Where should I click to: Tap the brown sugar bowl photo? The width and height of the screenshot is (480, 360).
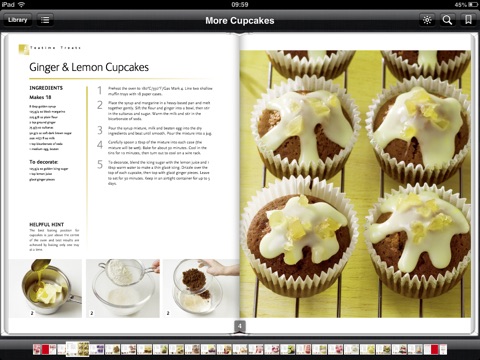201,288
